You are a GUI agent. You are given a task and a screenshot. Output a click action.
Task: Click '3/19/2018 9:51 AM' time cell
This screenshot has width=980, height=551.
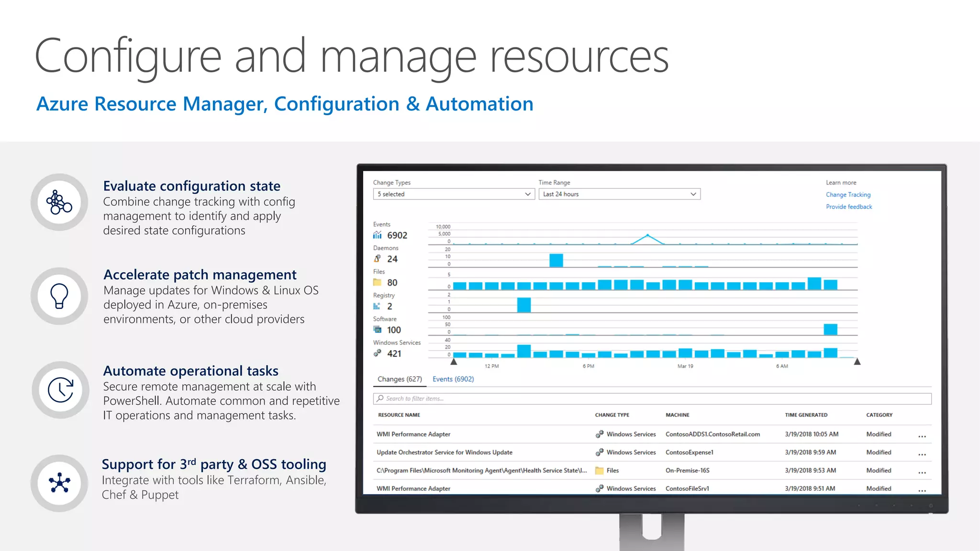tap(810, 489)
